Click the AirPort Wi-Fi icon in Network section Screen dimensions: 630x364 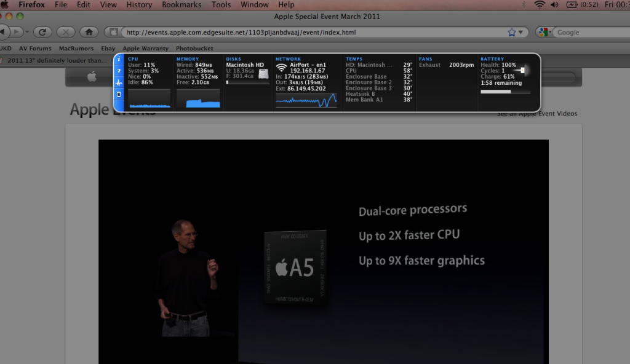pos(281,68)
